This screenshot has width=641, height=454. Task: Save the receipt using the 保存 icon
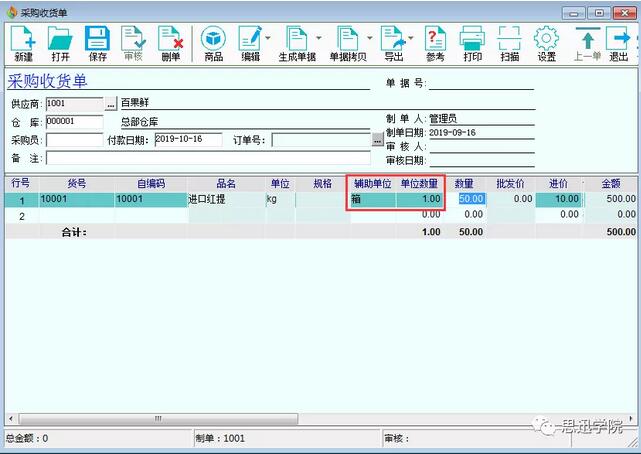click(x=97, y=44)
